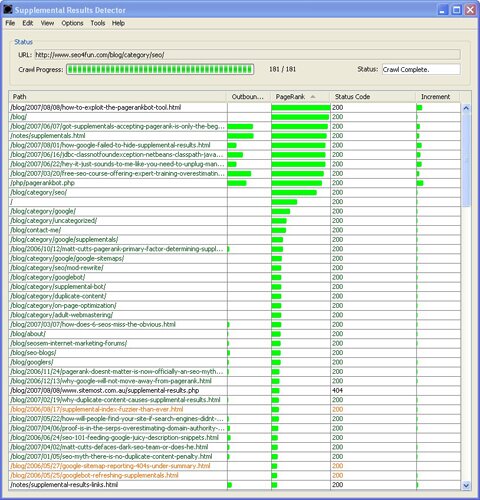Select row seo-101-feeding-google-juicy-description-snippets.html
480x500 pixels.
point(235,437)
